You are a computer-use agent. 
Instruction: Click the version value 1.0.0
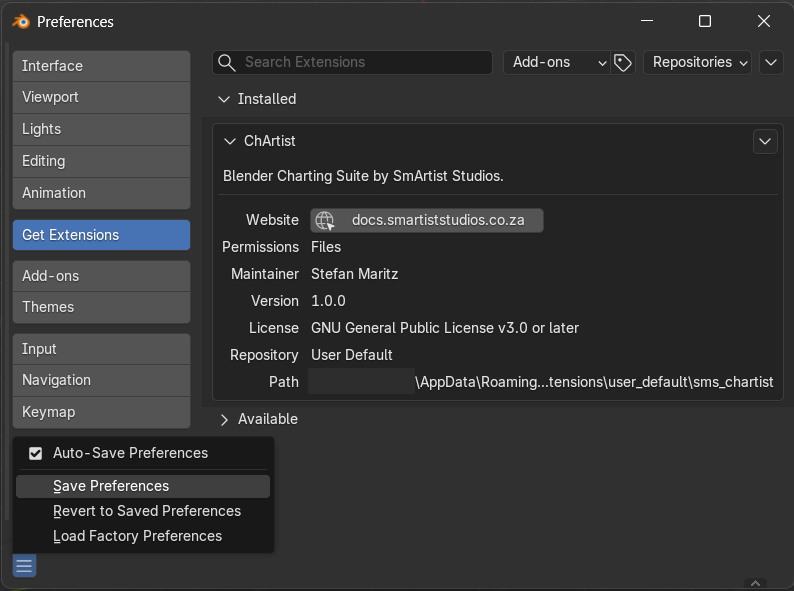[328, 301]
